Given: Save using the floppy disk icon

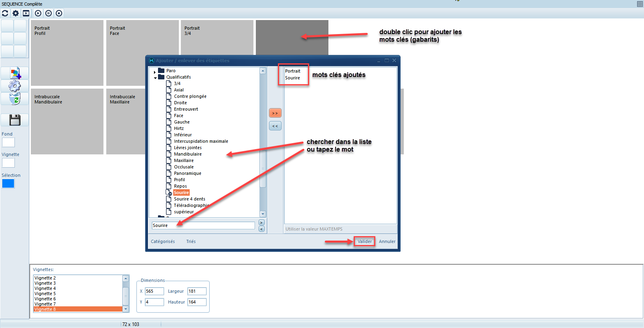Looking at the screenshot, I should pos(15,120).
